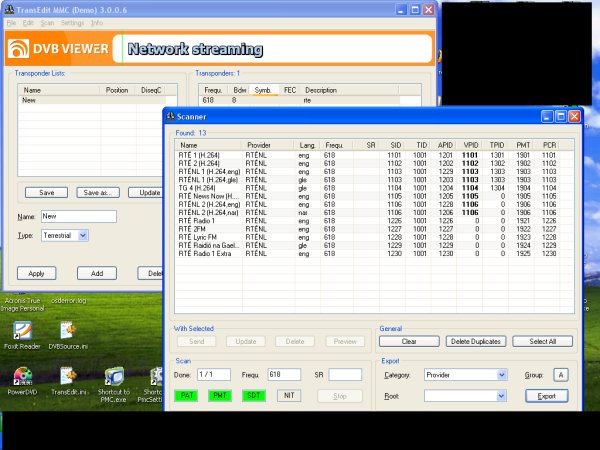Viewport: 600px width, 450px height.
Task: Expand the Type Terrestrial dropdown
Action: tap(83, 235)
